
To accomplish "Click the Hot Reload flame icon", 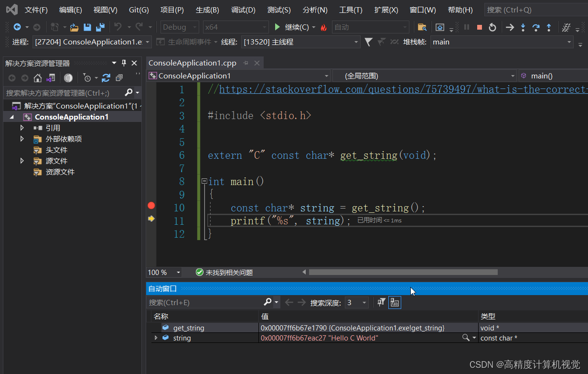I will pos(323,27).
